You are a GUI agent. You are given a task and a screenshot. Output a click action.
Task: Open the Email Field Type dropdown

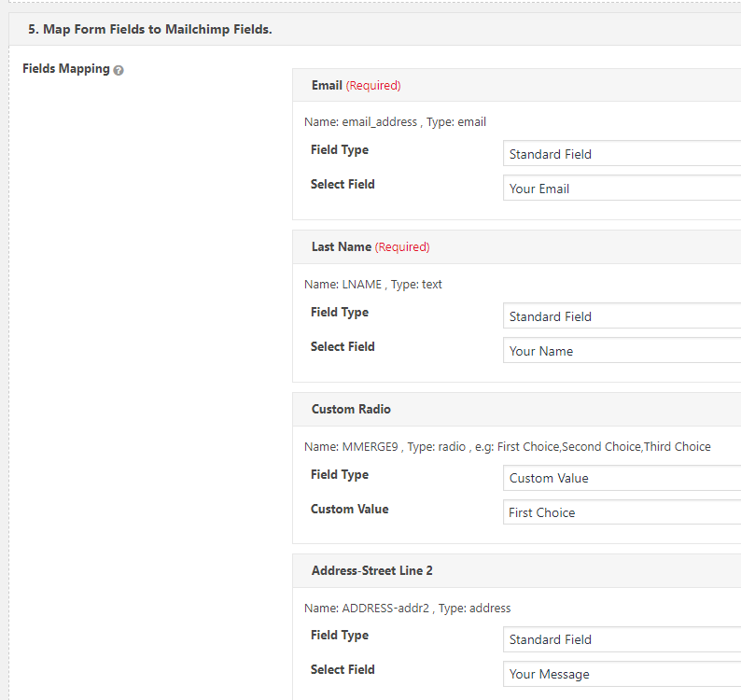[621, 154]
